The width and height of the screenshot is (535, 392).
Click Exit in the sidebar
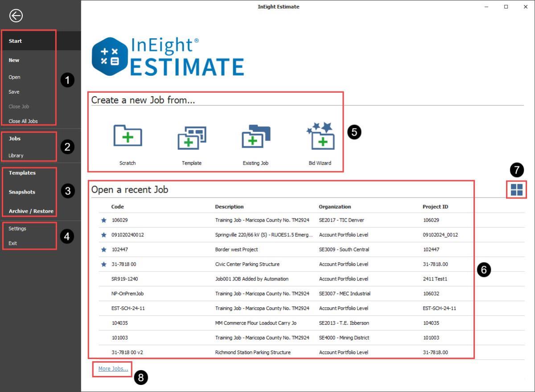click(x=12, y=243)
